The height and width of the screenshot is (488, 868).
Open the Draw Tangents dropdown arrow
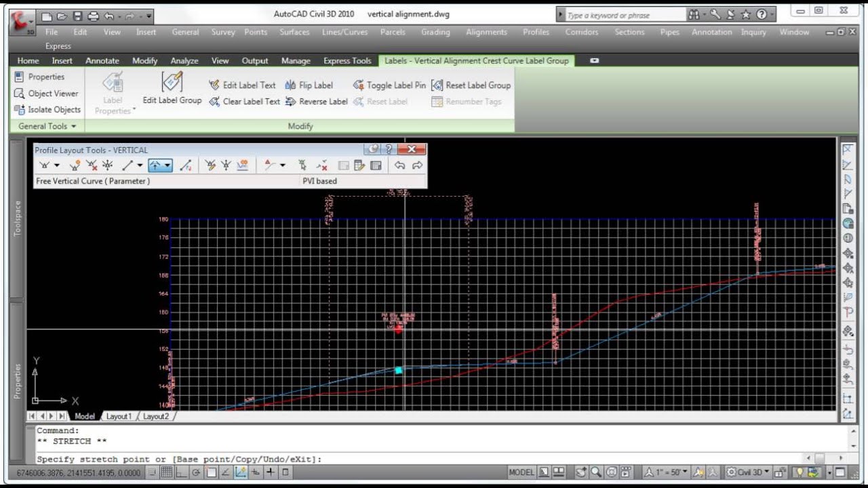57,165
